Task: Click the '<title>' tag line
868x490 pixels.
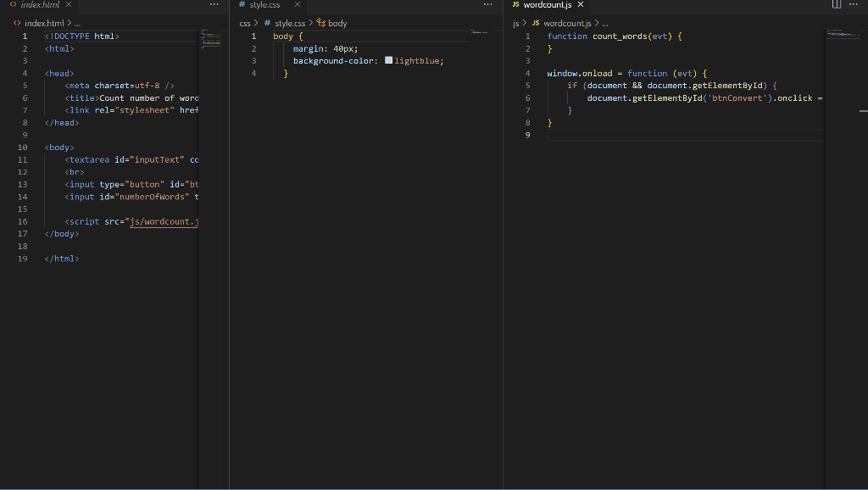Action: point(131,98)
